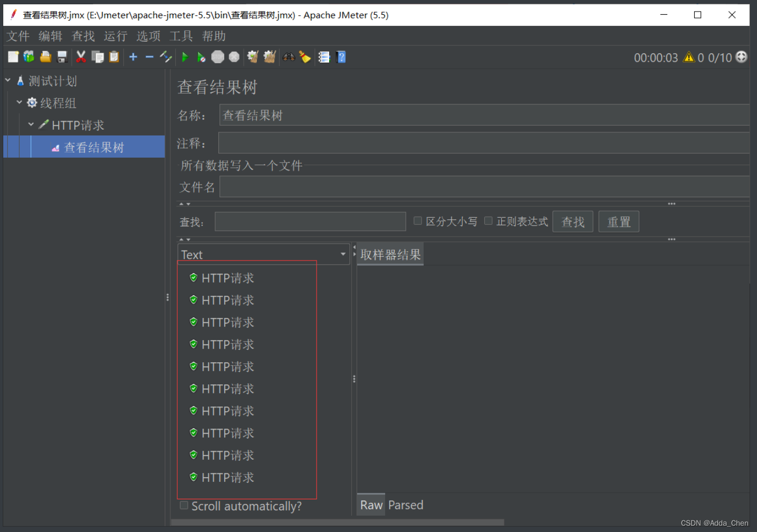Click the Clear results icon
Screen dimensions: 757x532
click(x=253, y=57)
